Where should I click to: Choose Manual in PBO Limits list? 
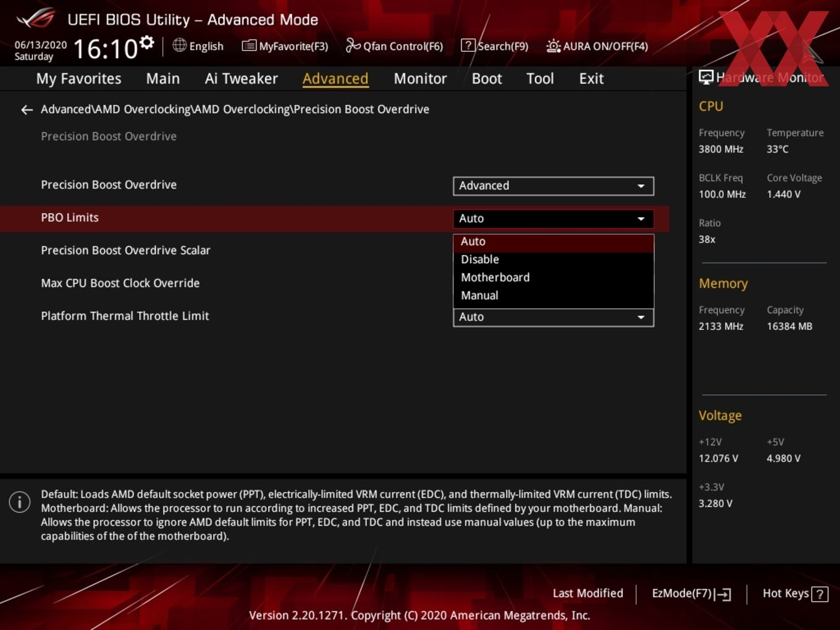point(553,295)
